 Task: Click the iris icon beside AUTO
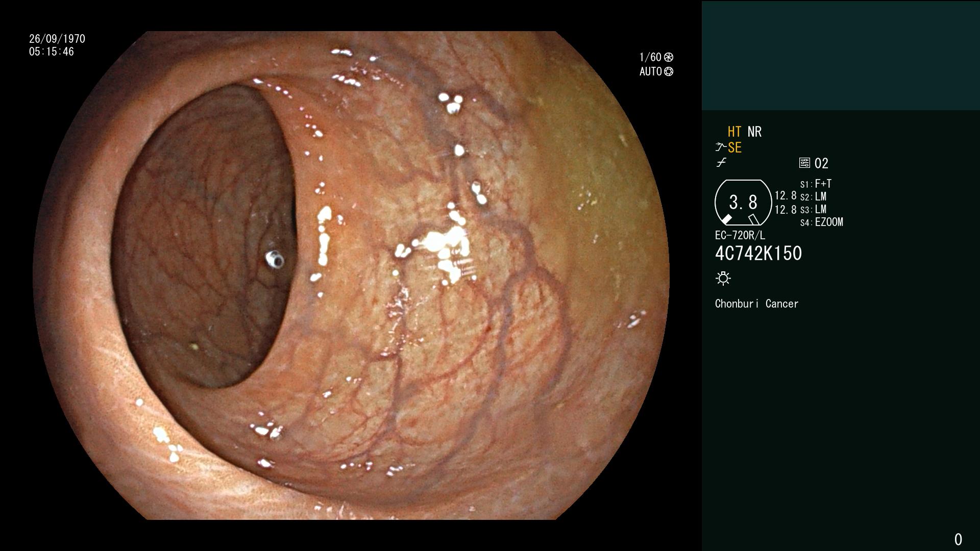(669, 71)
